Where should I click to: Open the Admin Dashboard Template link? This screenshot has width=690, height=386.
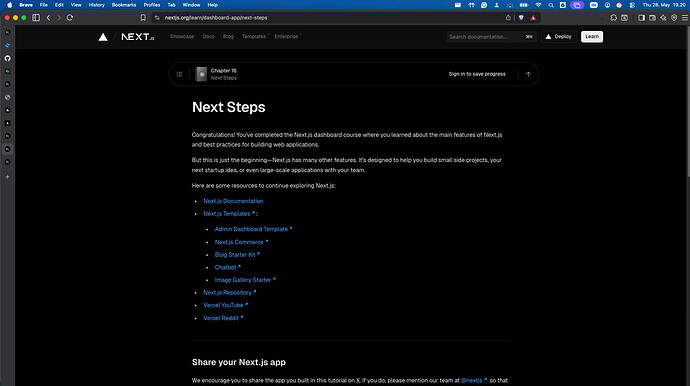253,229
